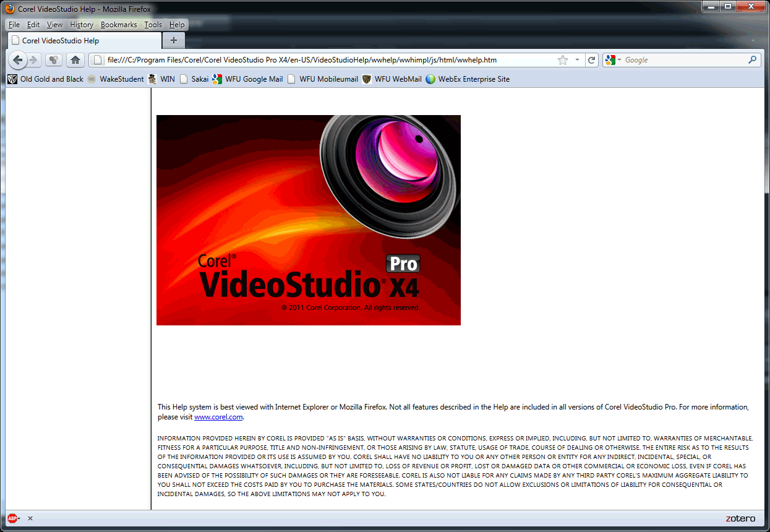
Task: Open the View menu
Action: tap(55, 25)
